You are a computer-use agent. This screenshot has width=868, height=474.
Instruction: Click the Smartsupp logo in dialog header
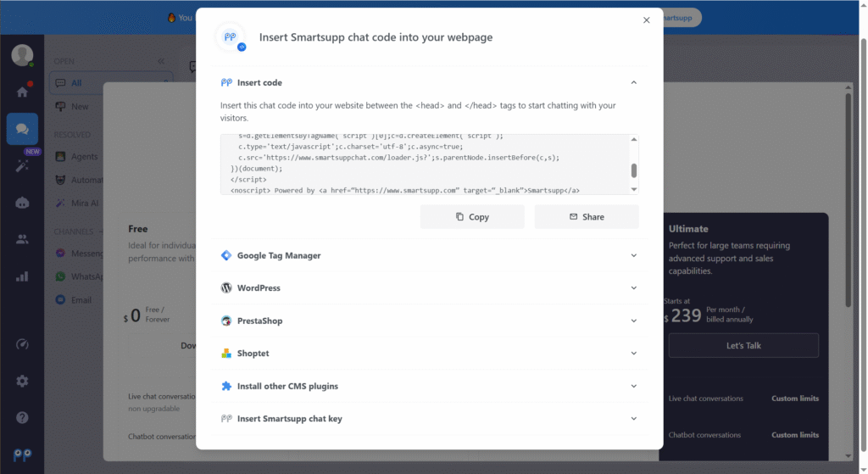click(231, 37)
